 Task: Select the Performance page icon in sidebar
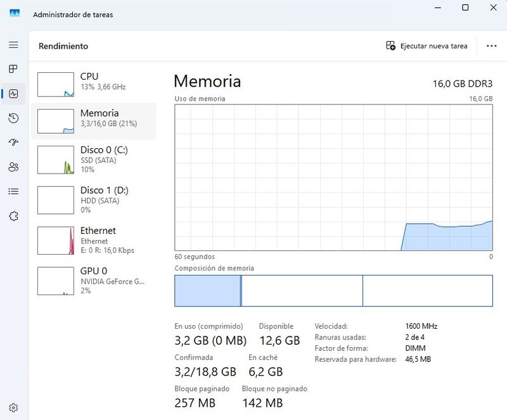[x=13, y=94]
